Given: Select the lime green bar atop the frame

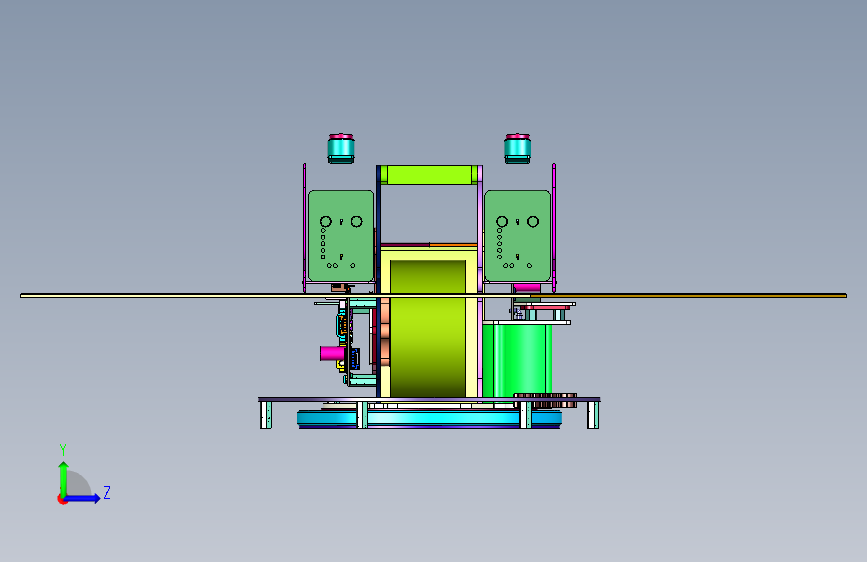Looking at the screenshot, I should (x=429, y=175).
